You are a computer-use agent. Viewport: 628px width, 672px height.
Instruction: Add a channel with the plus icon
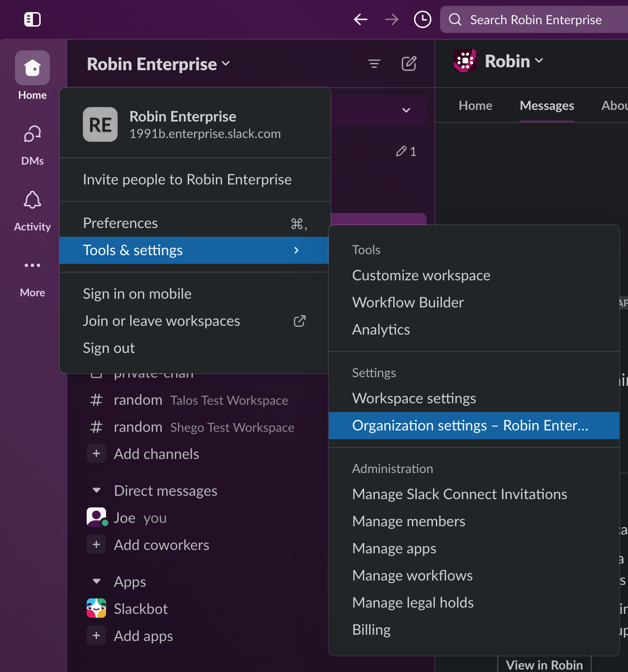[x=96, y=453]
